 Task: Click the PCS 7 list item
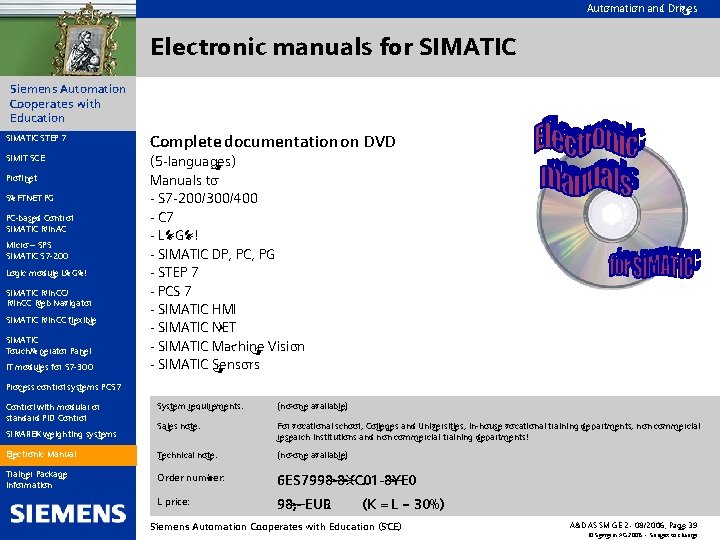[170, 291]
